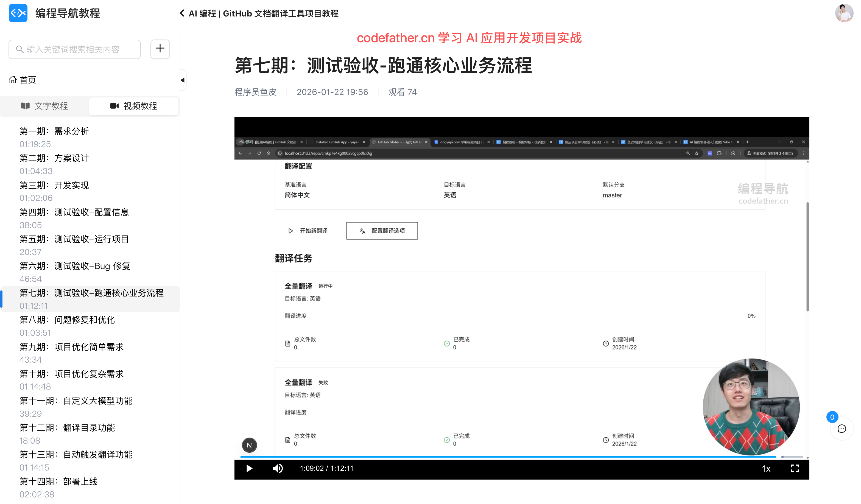Click the 编程导航 logo icon
This screenshot has height=504, width=861.
(x=18, y=13)
